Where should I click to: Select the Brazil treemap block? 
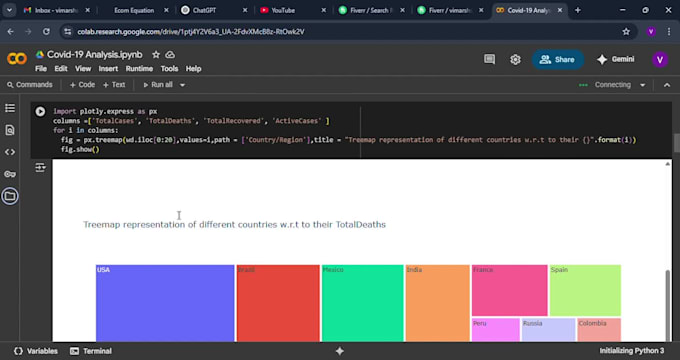click(278, 303)
